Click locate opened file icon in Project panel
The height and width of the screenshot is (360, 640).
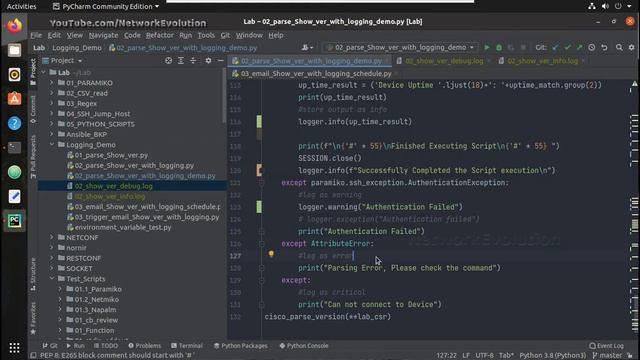click(x=168, y=60)
